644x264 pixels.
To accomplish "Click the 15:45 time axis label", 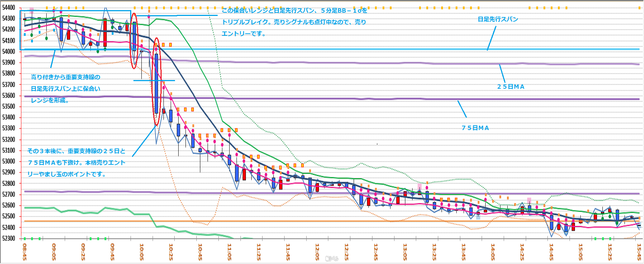I will (x=639, y=252).
